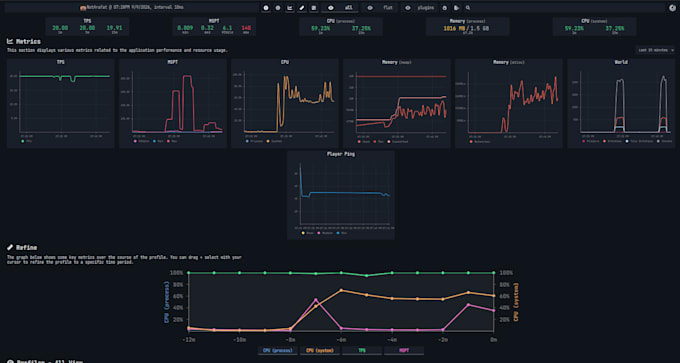Click the CPU line chart card
The image size is (680, 363).
tap(285, 103)
